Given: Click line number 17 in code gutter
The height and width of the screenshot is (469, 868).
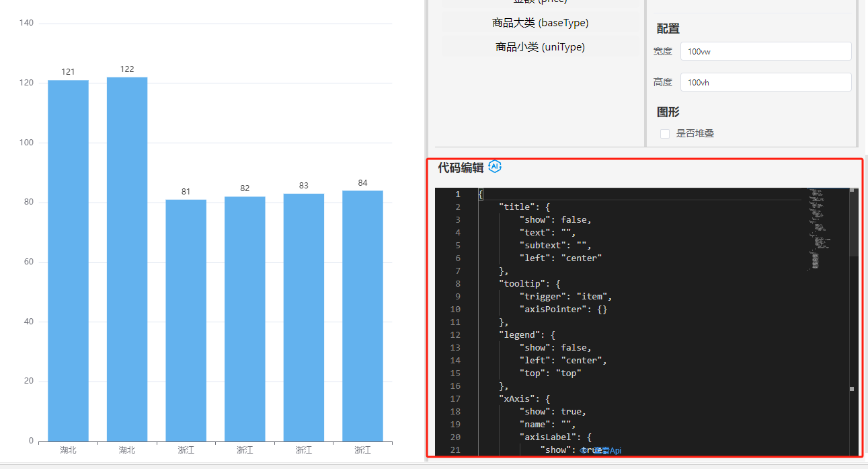Looking at the screenshot, I should pyautogui.click(x=456, y=399).
